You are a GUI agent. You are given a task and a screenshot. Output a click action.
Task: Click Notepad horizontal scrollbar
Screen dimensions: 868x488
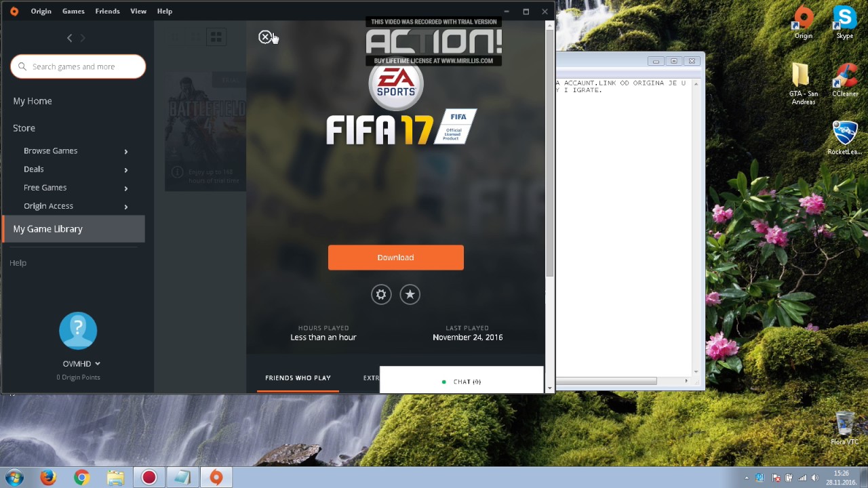pyautogui.click(x=607, y=381)
